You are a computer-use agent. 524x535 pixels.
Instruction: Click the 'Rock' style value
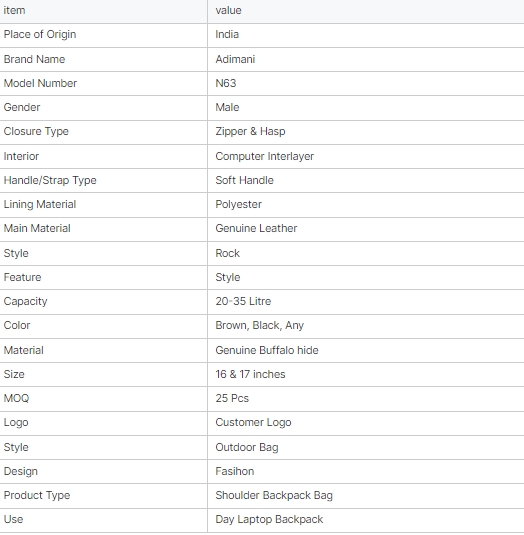coord(228,253)
